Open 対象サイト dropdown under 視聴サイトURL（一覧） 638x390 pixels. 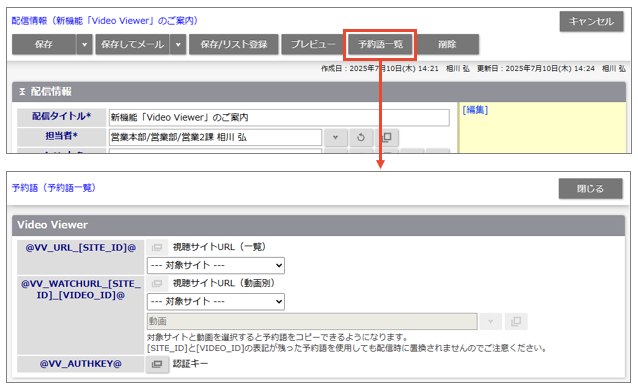[x=216, y=265]
